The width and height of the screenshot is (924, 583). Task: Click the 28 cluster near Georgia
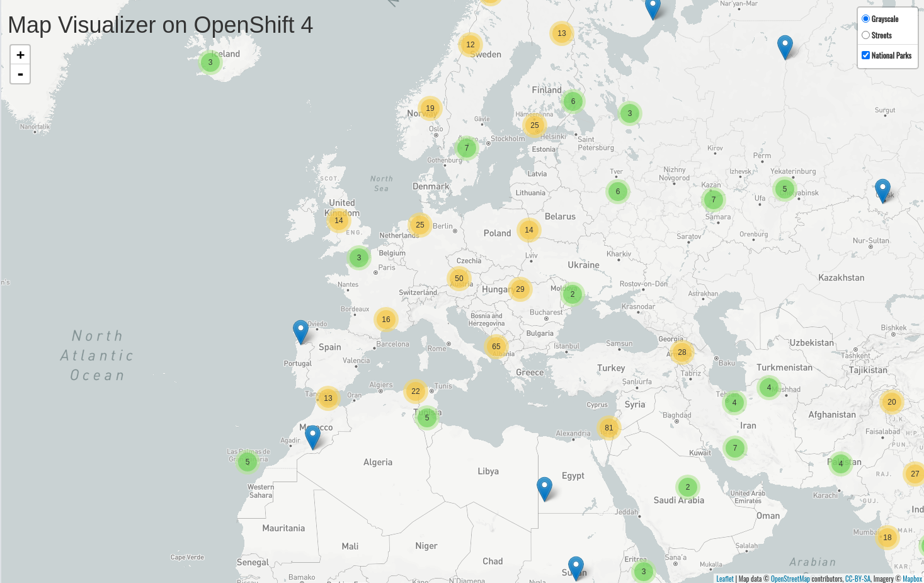tap(682, 352)
